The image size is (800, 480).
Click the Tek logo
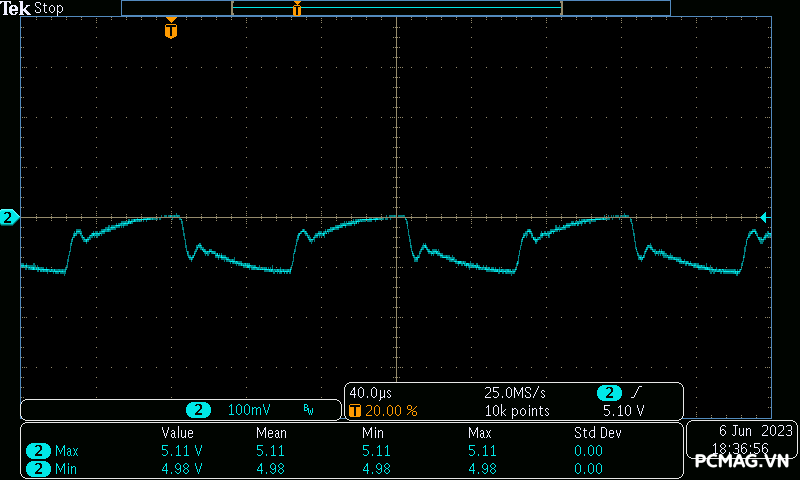[16, 8]
